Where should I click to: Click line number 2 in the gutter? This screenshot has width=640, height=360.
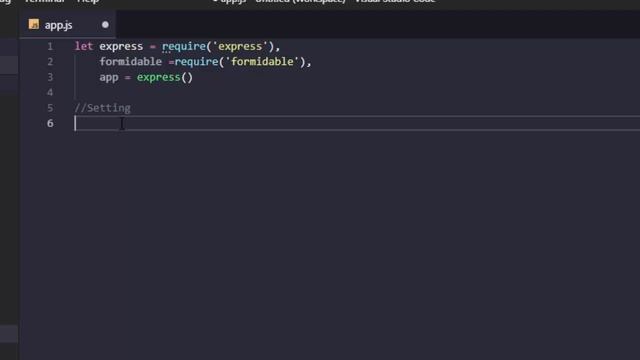click(x=50, y=62)
